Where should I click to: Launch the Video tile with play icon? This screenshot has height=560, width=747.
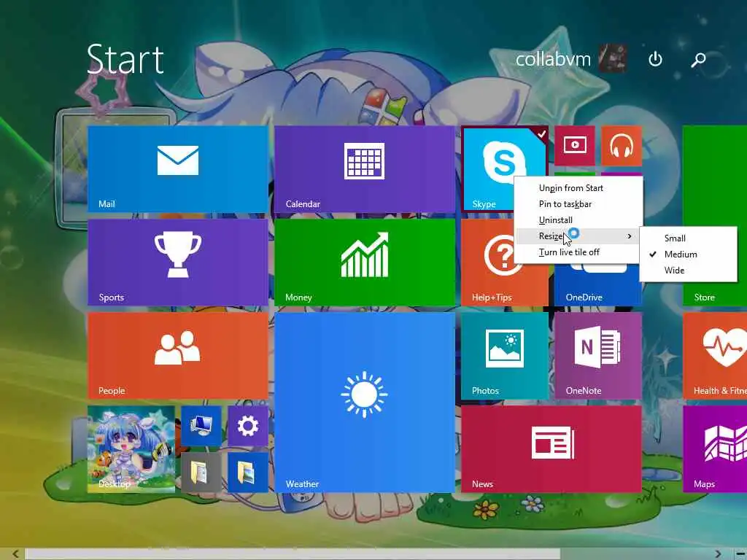point(575,146)
